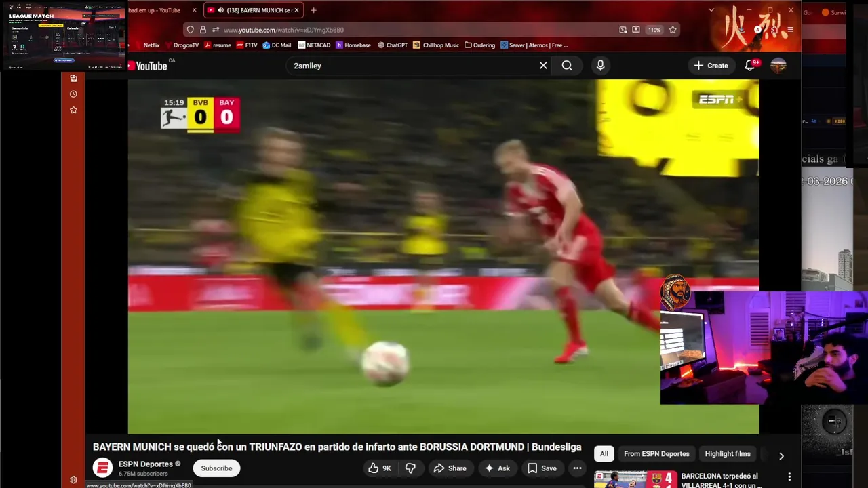Open the resume bookmark
This screenshot has height=488, width=868.
217,45
